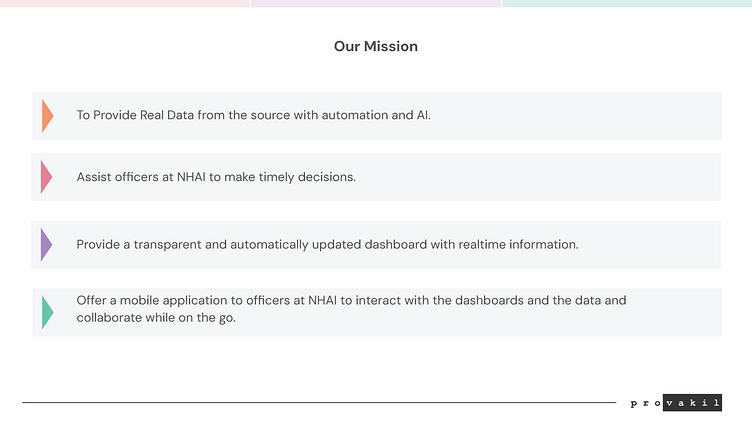Click the dark 'vakil' box in logo
Viewport: 752px width, 423px height.
692,403
